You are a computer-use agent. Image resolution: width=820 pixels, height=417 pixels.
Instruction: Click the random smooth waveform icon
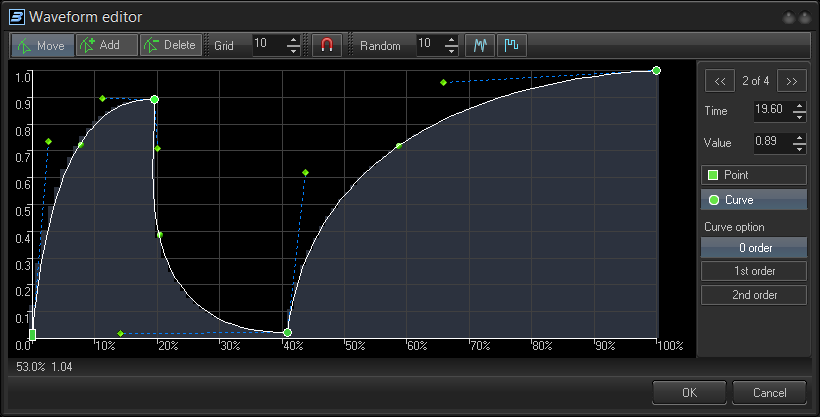(x=479, y=45)
